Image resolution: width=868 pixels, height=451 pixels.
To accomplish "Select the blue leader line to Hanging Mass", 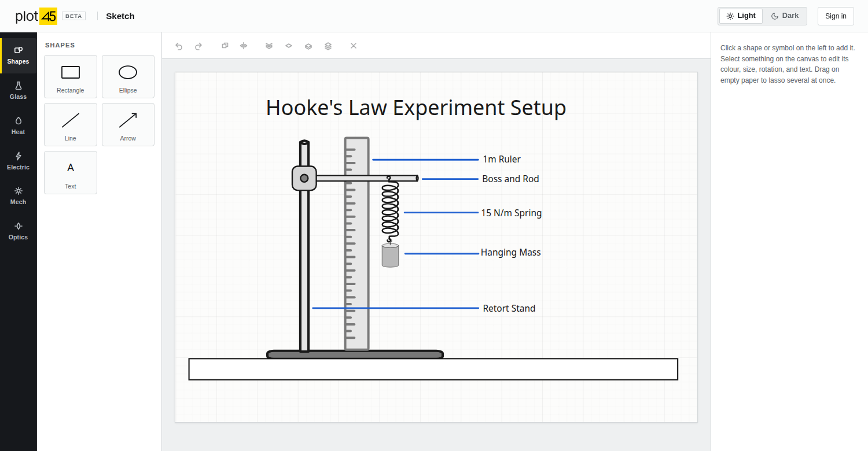I will coord(442,253).
